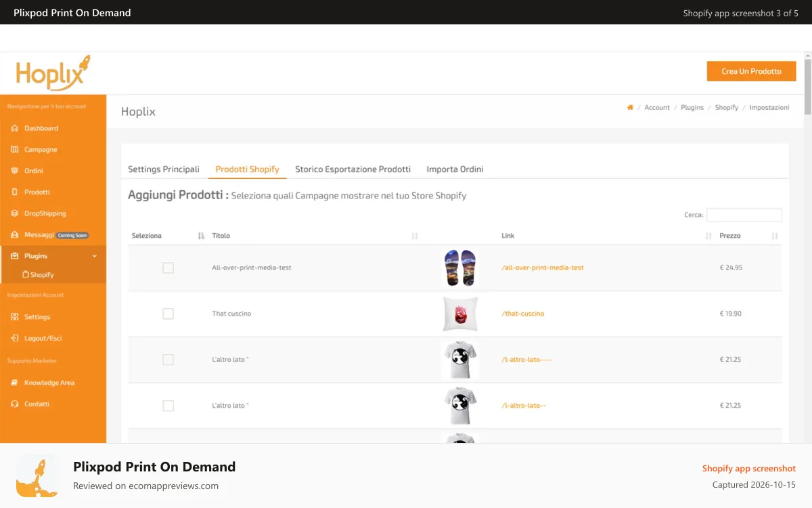Click the Shopify app screenshot footer link
The width and height of the screenshot is (812, 508).
[x=749, y=469]
